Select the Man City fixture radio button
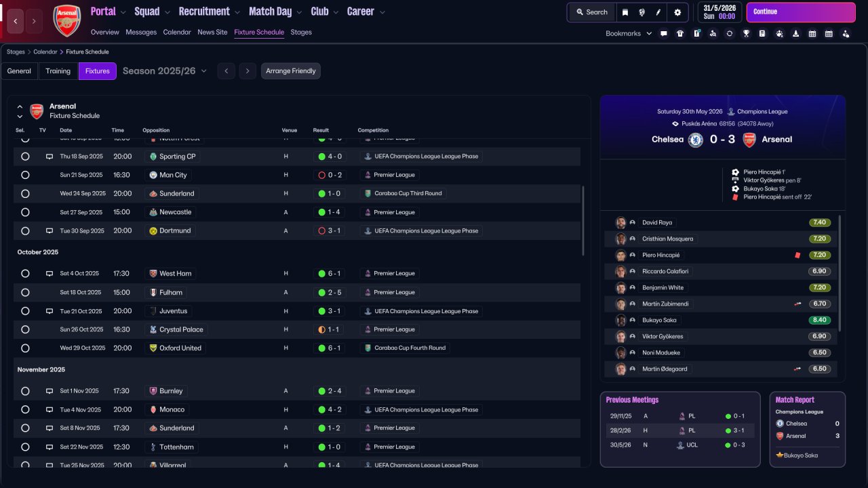 25,175
